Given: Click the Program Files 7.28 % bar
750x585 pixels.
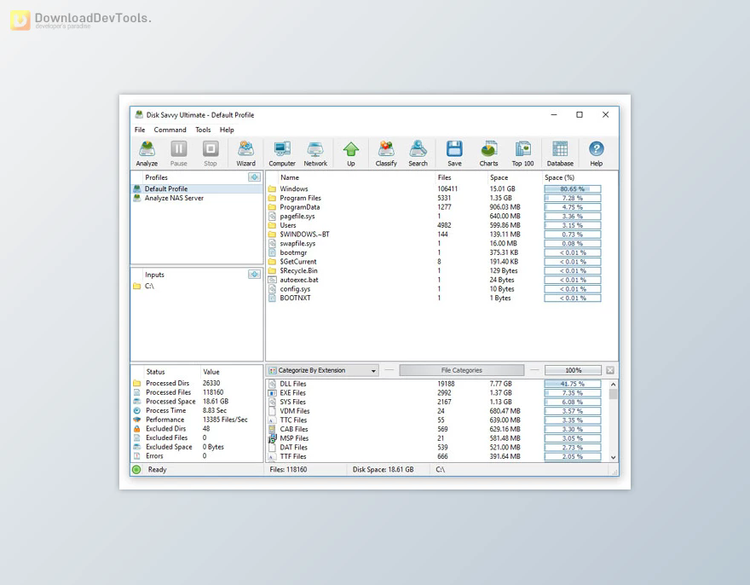Looking at the screenshot, I should (573, 198).
